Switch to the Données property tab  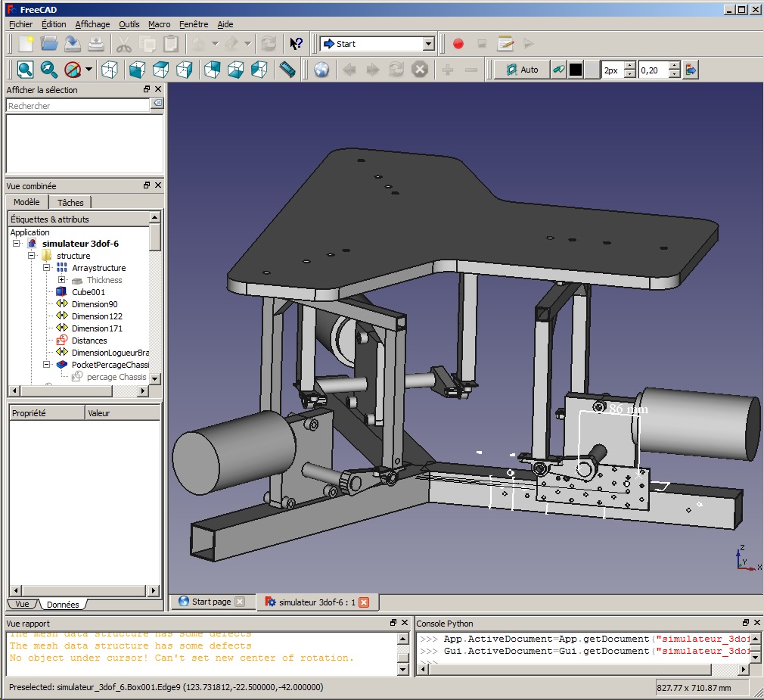coord(63,605)
